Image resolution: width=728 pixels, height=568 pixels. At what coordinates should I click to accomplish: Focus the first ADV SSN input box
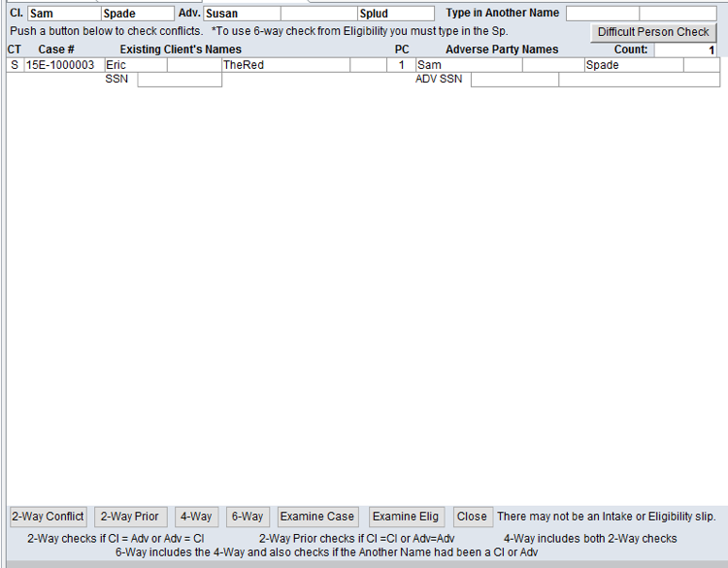point(514,81)
